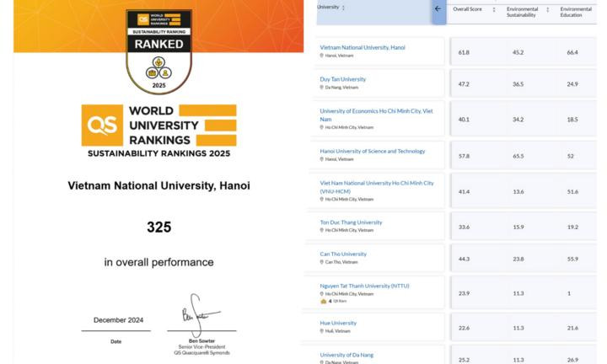Sort by Environmental Sustainability column arrows
The height and width of the screenshot is (364, 607).
click(x=548, y=9)
